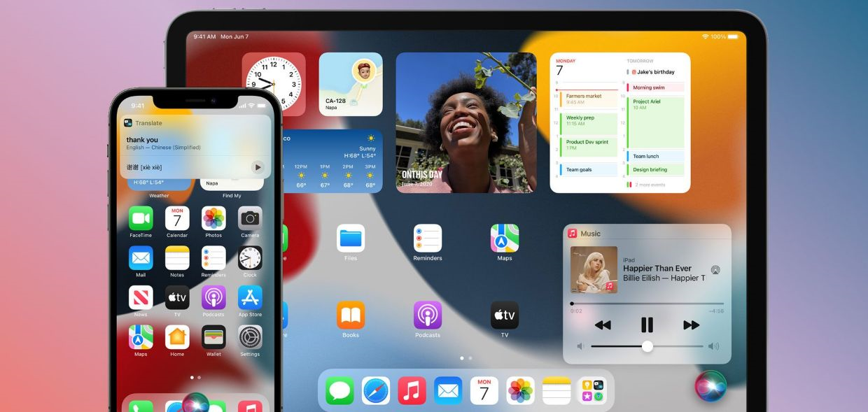
Task: Open the Wallet app on the iPhone
Action: click(213, 337)
